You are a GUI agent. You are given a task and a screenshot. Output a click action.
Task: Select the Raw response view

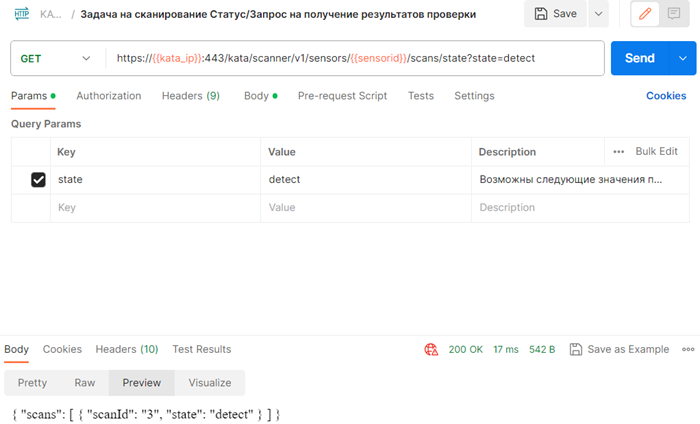tap(85, 383)
